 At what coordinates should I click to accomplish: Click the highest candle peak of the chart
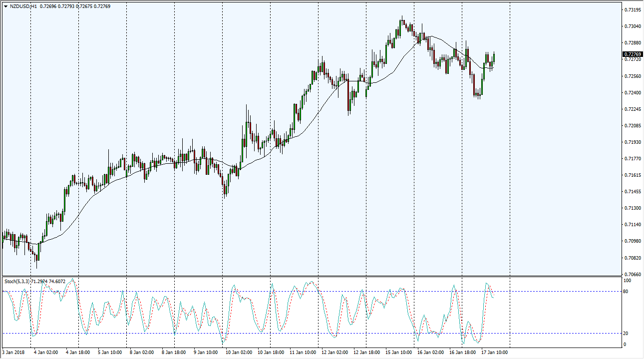click(402, 17)
